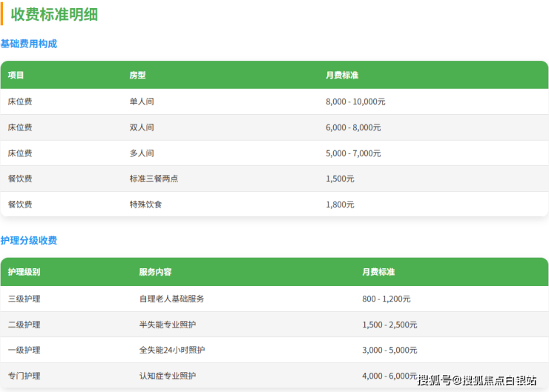Screen dimensions: 549x392
Task: Click the 护理级别 column header
Action: tap(24, 272)
